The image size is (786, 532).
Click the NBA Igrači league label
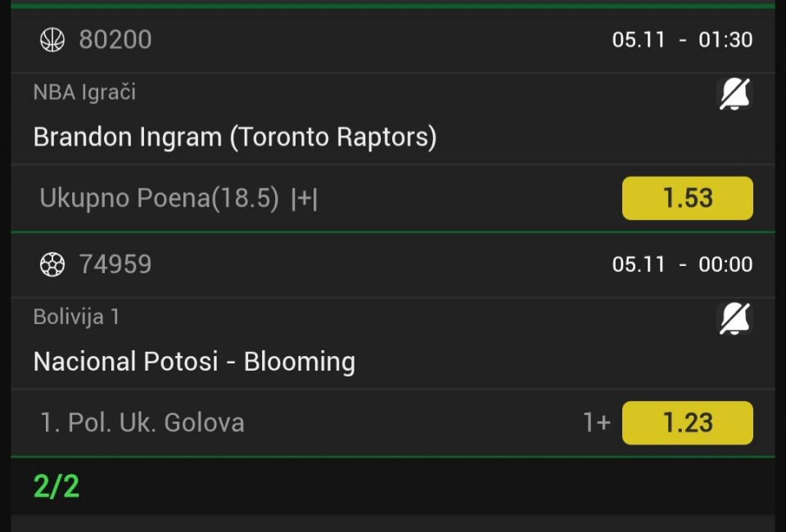84,92
